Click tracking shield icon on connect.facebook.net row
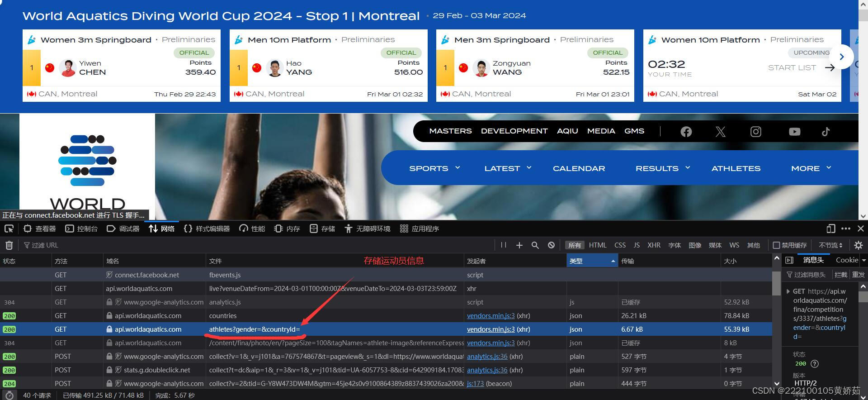 [x=109, y=275]
